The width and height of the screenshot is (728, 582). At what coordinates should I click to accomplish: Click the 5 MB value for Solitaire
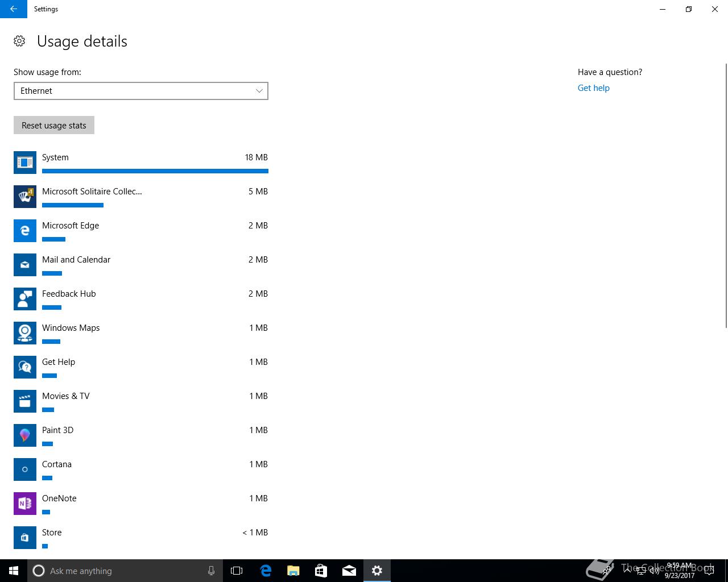tap(258, 192)
